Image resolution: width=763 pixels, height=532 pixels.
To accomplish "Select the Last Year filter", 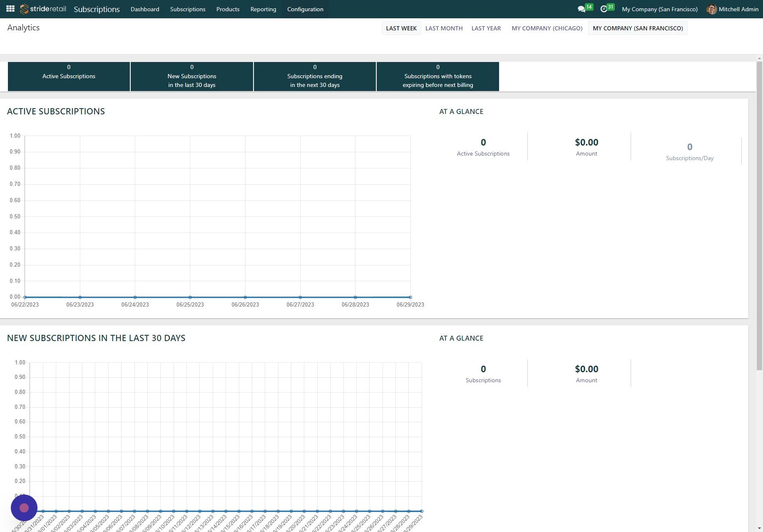I will tap(486, 28).
